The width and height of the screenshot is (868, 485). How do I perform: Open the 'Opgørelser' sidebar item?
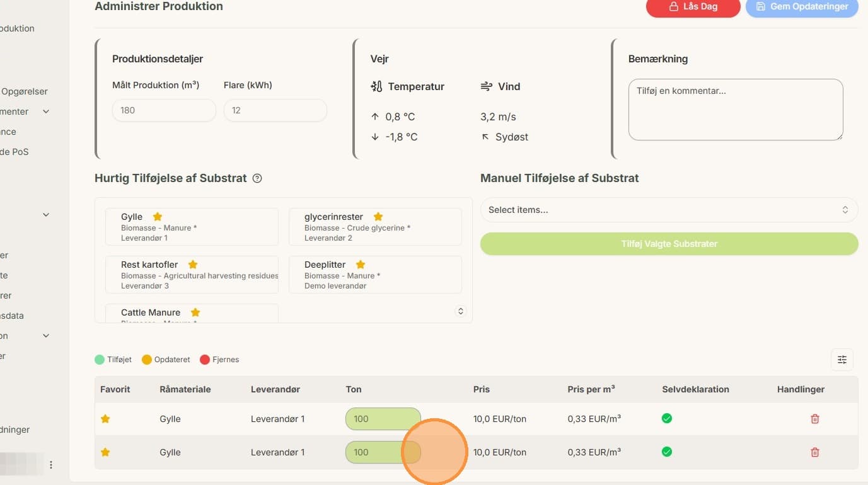(x=24, y=91)
